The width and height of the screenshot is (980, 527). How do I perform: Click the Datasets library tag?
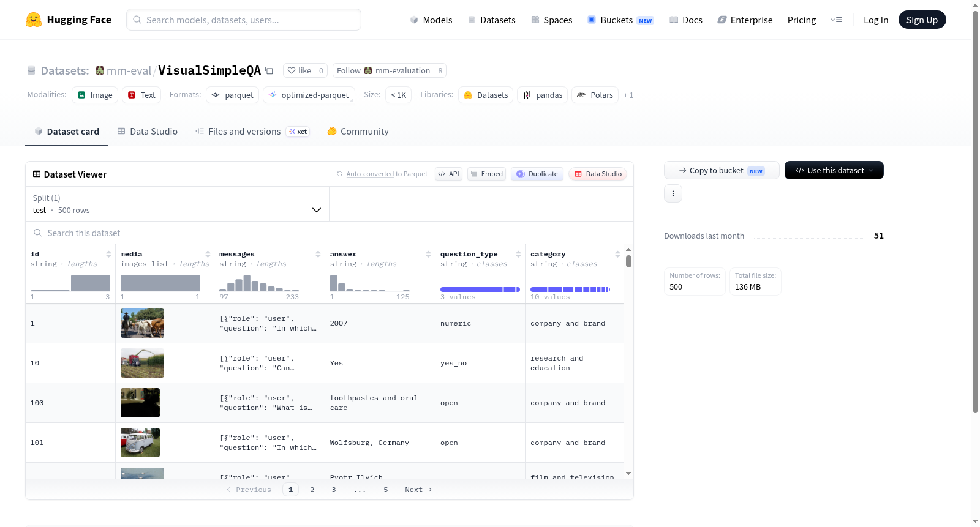[x=486, y=95]
